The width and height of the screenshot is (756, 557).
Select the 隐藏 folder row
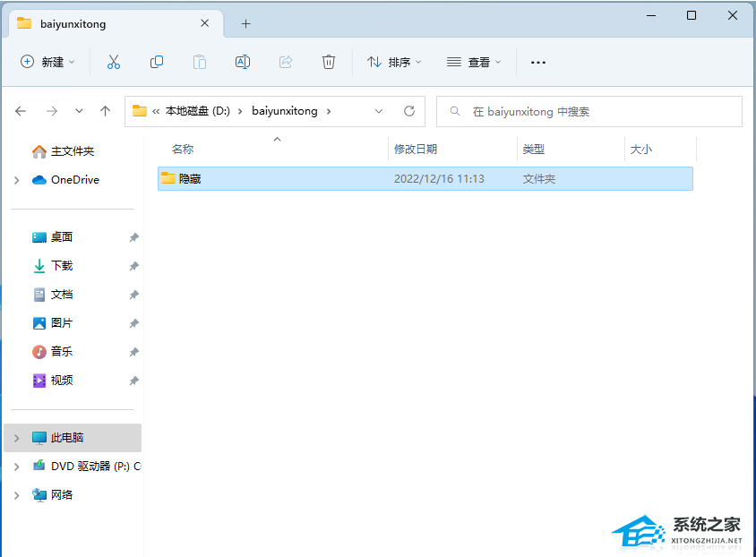(425, 179)
